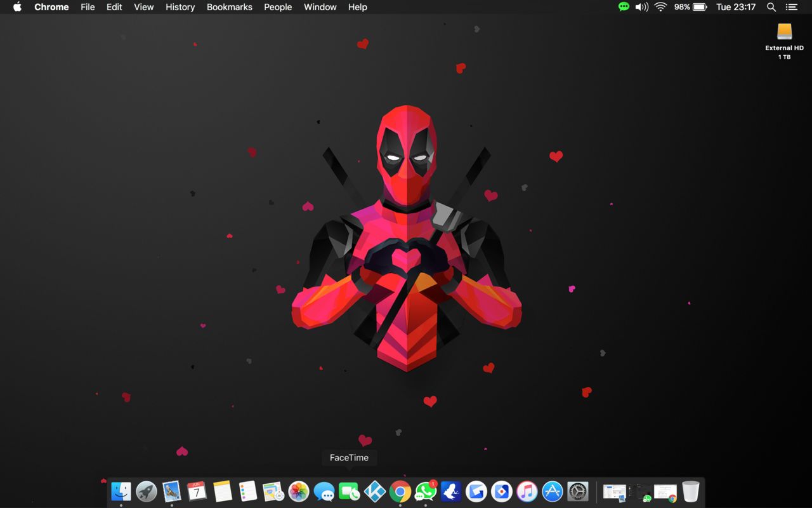Image resolution: width=812 pixels, height=508 pixels.
Task: Open the dark blue bird app icon in dock
Action: coord(451,491)
